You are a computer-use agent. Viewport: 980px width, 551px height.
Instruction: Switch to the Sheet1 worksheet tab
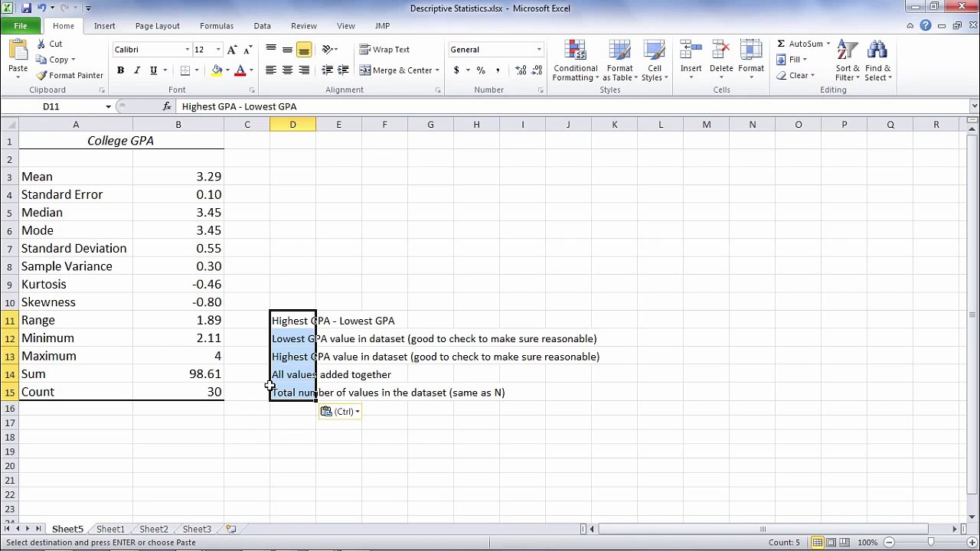(110, 529)
